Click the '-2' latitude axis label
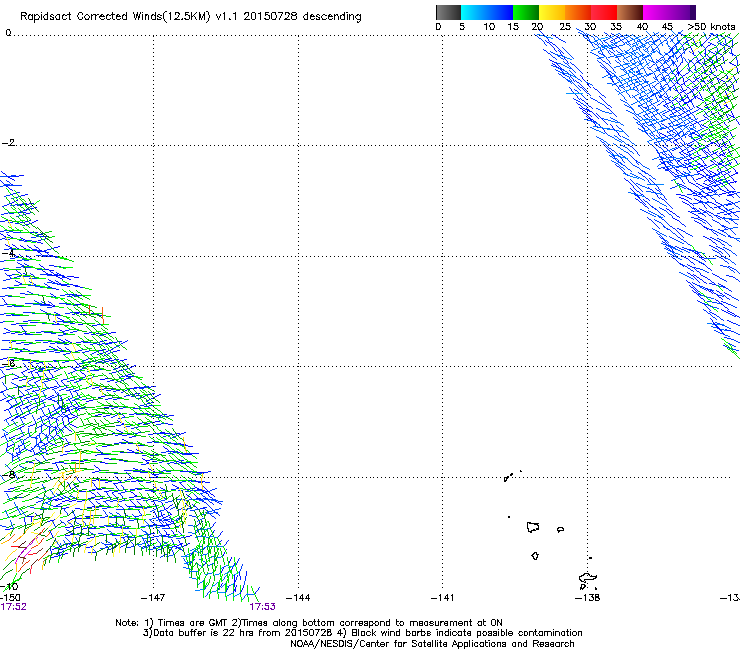This screenshot has height=650, width=740. pyautogui.click(x=8, y=143)
